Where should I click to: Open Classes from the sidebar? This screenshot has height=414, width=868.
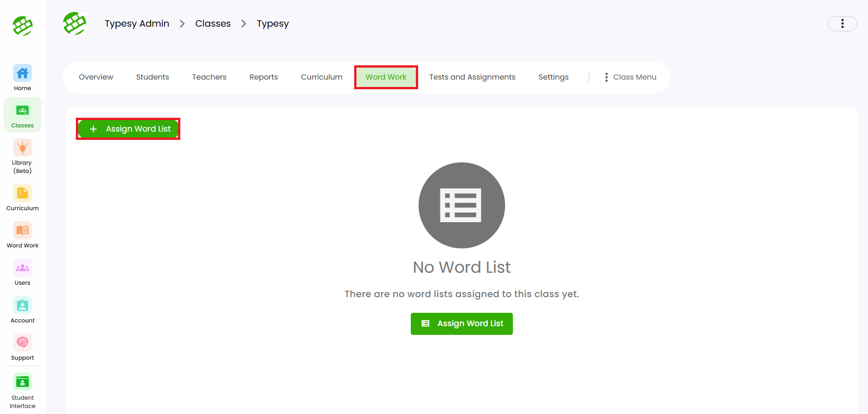[x=23, y=115]
